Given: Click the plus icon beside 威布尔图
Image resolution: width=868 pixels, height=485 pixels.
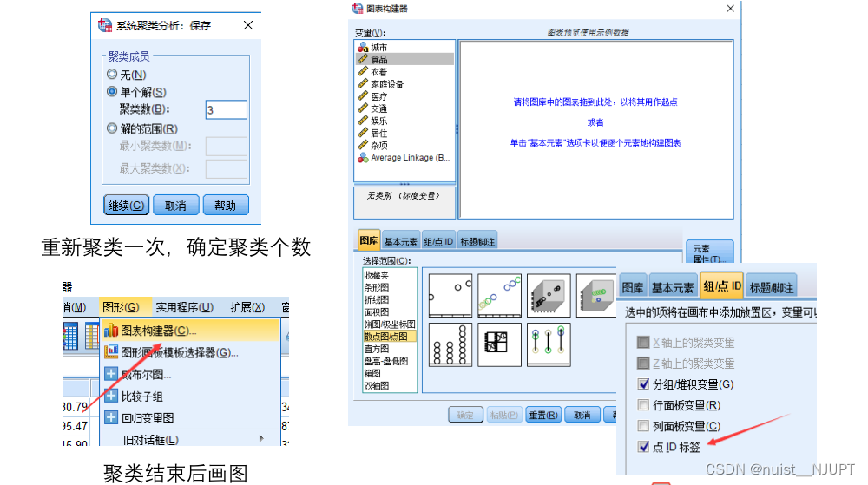Looking at the screenshot, I should (x=111, y=374).
